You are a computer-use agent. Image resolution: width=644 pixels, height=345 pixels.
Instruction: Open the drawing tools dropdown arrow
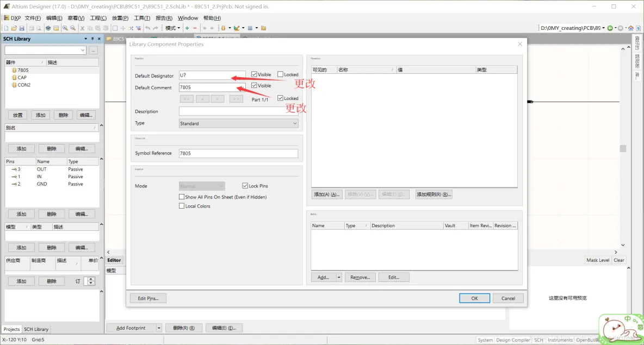(243, 28)
